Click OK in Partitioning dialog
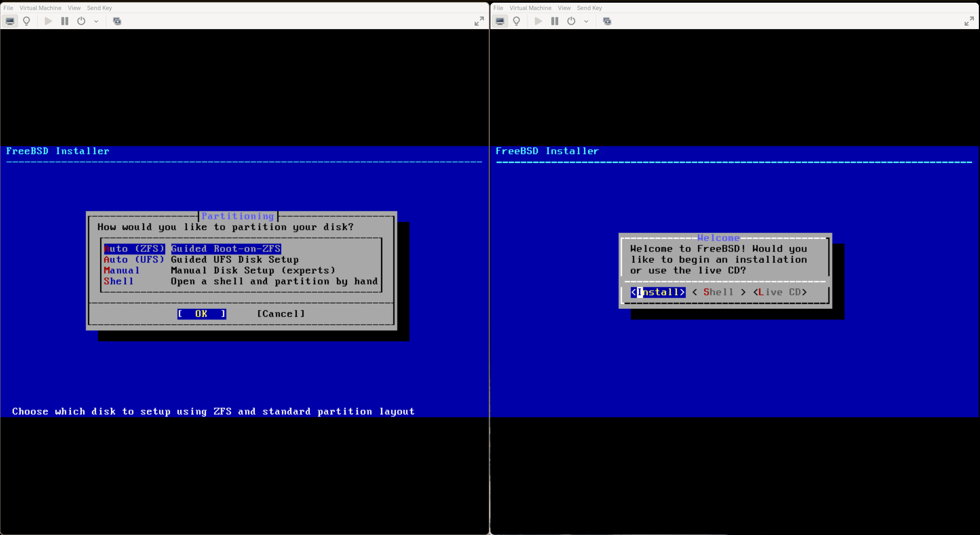 (x=202, y=314)
